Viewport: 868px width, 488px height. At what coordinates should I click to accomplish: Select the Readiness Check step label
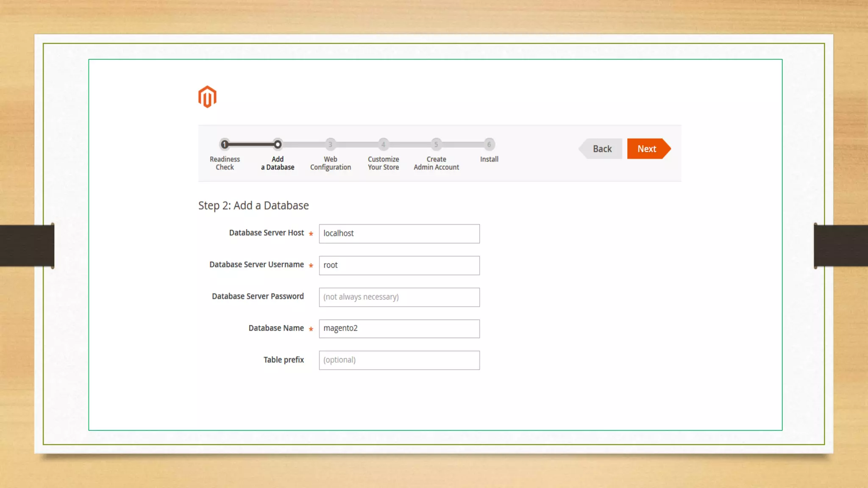[x=225, y=163]
